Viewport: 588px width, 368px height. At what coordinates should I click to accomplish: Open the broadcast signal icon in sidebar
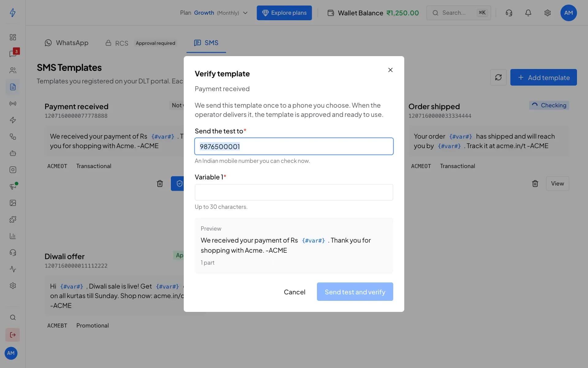(x=13, y=103)
